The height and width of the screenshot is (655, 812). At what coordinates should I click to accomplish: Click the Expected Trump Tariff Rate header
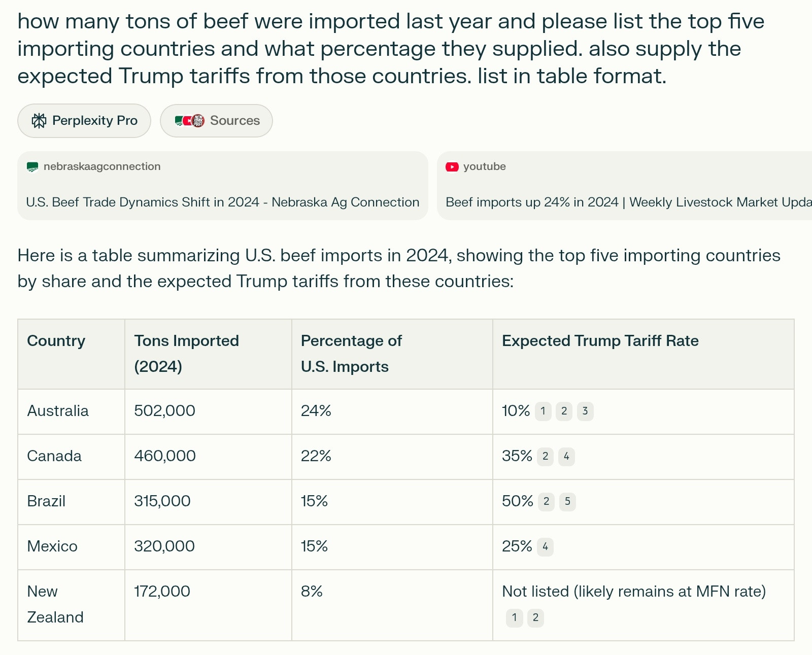(600, 341)
